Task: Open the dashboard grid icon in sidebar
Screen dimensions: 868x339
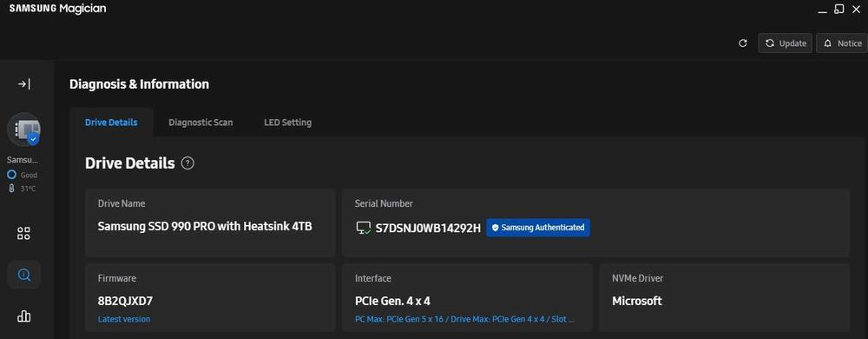Action: click(23, 233)
